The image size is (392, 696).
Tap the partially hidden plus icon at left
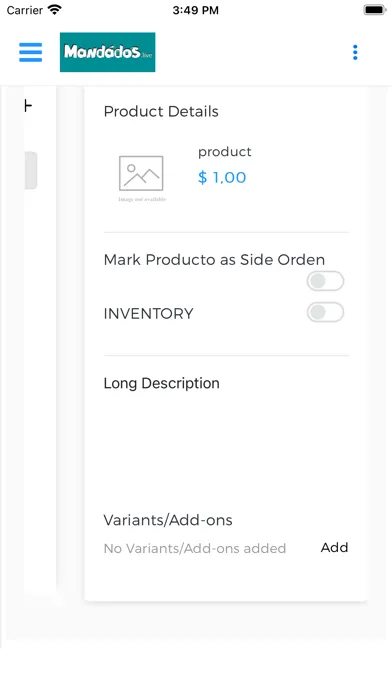pos(28,106)
